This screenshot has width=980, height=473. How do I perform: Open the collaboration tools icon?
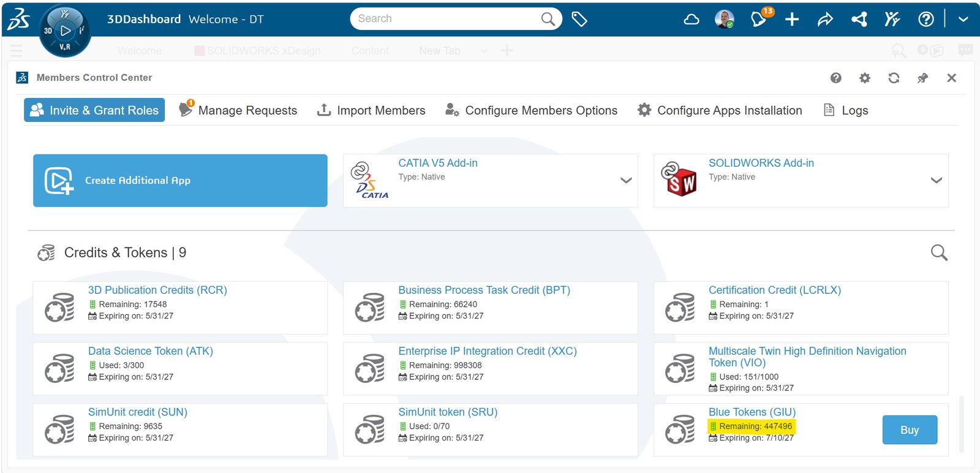[892, 20]
